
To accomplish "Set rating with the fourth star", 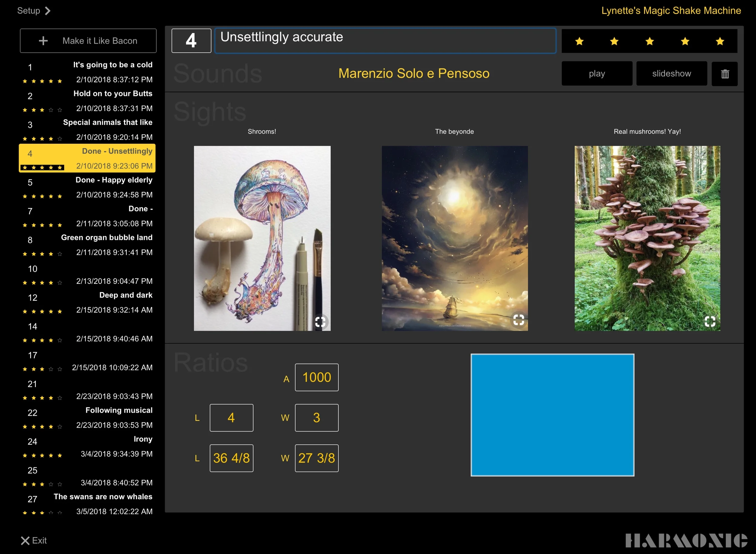I will coord(685,41).
